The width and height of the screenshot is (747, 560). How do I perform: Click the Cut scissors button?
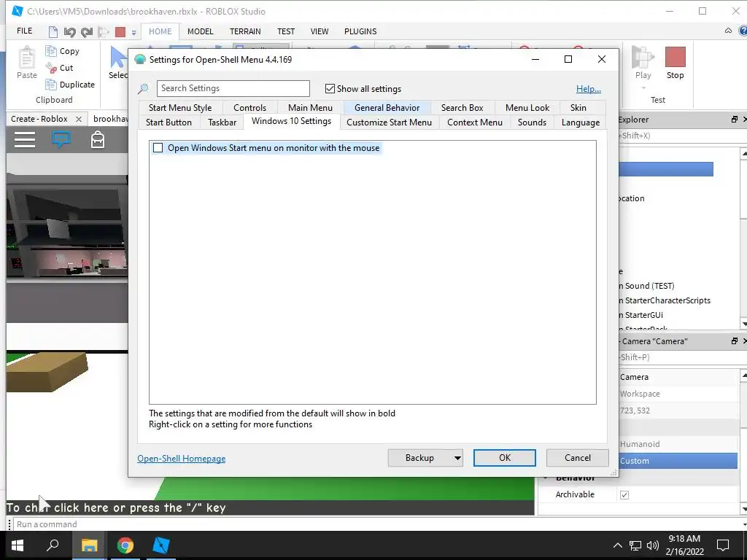[x=59, y=68]
